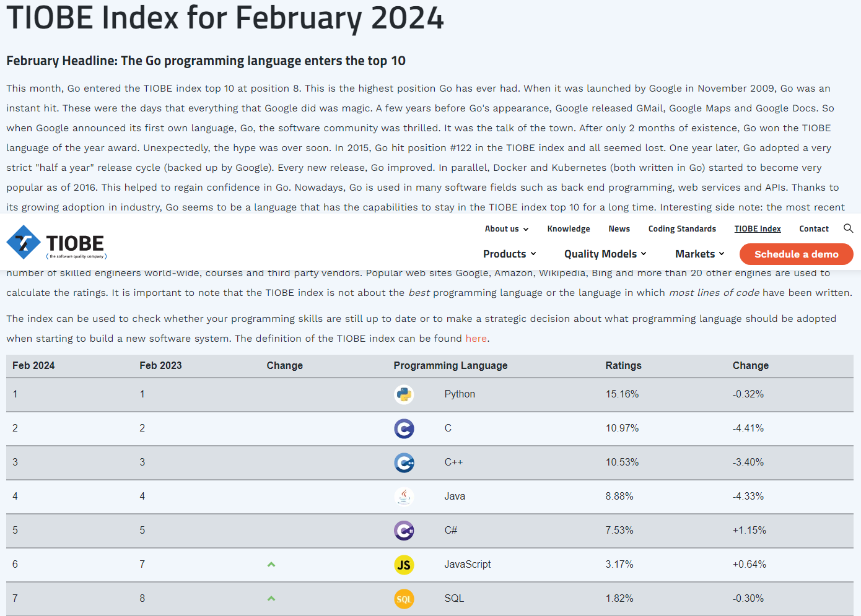Click the Ratings column header

(x=623, y=366)
